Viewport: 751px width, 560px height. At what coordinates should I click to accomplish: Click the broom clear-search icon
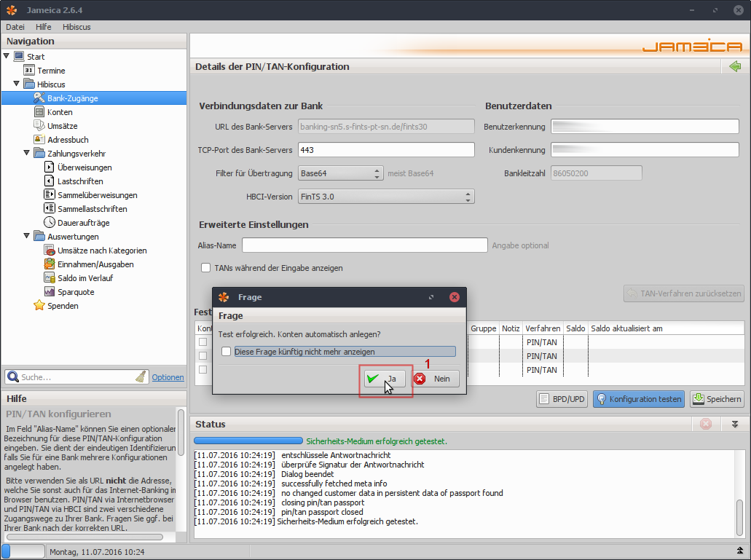coord(141,377)
